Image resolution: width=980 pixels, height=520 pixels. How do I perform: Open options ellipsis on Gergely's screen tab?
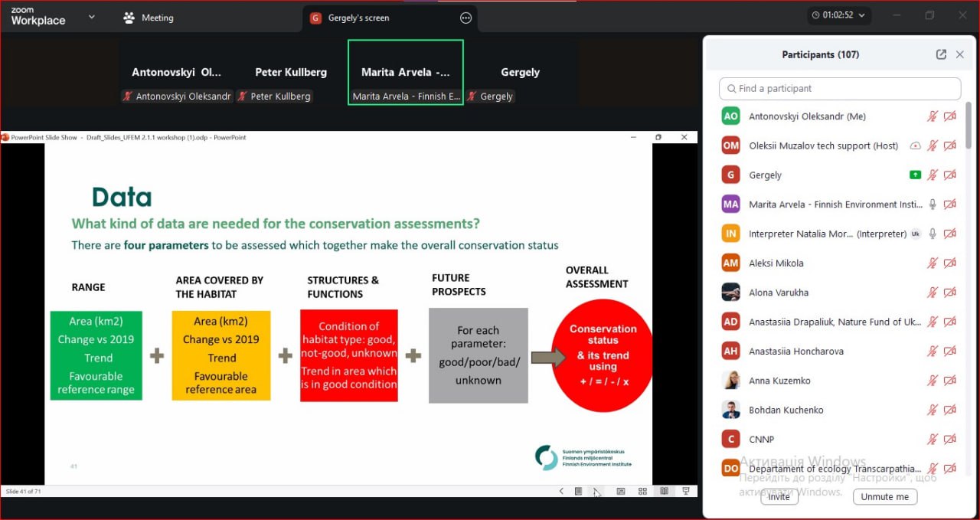(465, 18)
